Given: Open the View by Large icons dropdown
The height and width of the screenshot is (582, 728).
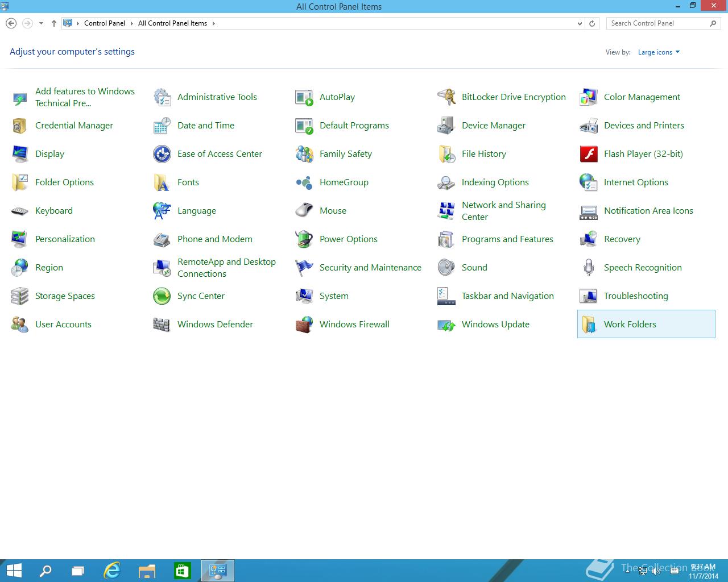Looking at the screenshot, I should tap(659, 52).
